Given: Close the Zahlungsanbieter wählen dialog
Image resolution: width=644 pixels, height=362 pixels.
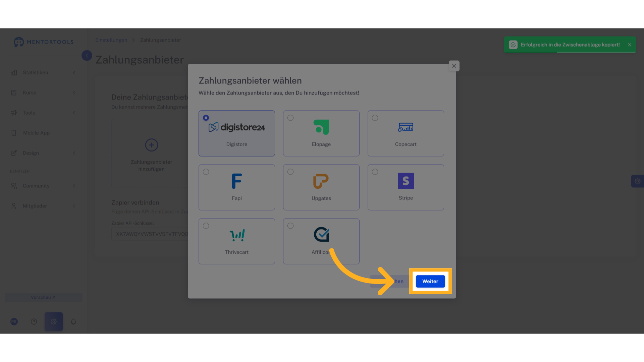Looking at the screenshot, I should click(454, 66).
